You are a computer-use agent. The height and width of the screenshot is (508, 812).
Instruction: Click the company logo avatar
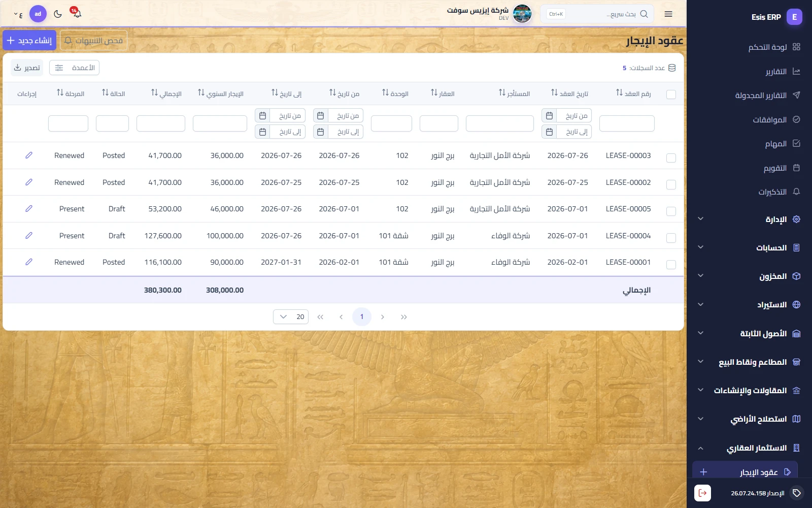coord(522,14)
